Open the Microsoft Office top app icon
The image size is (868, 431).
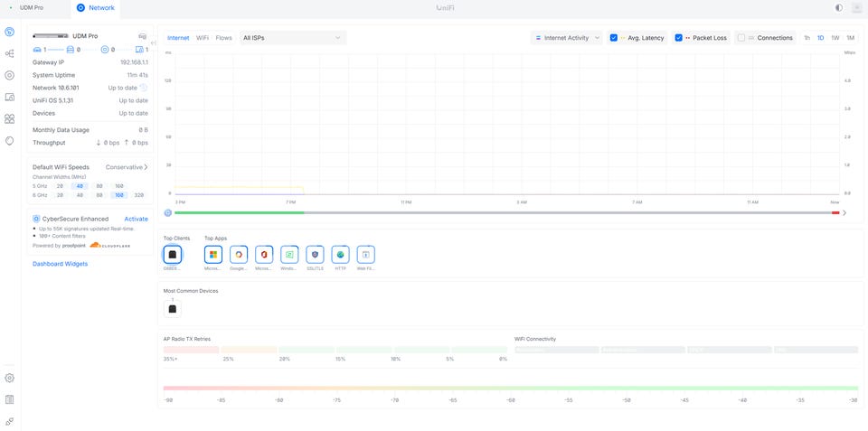264,255
